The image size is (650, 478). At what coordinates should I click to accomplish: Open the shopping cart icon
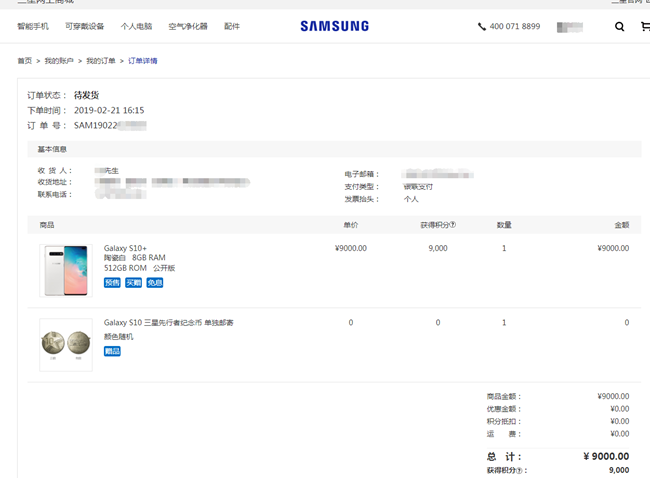[645, 27]
